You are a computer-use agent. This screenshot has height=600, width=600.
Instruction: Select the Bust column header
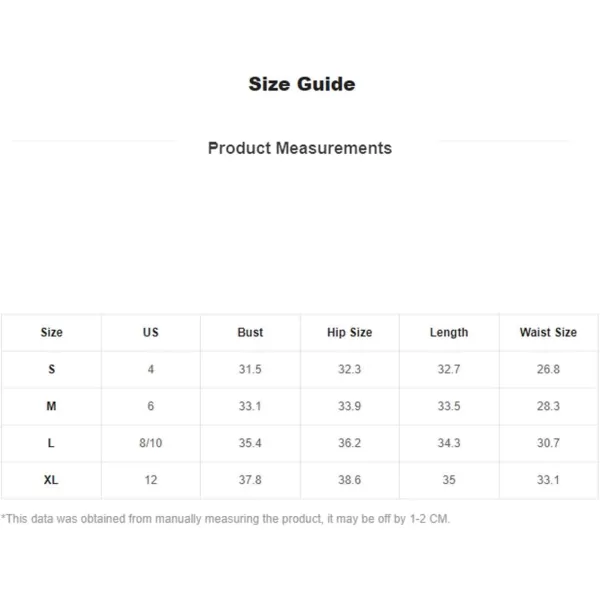coord(250,332)
